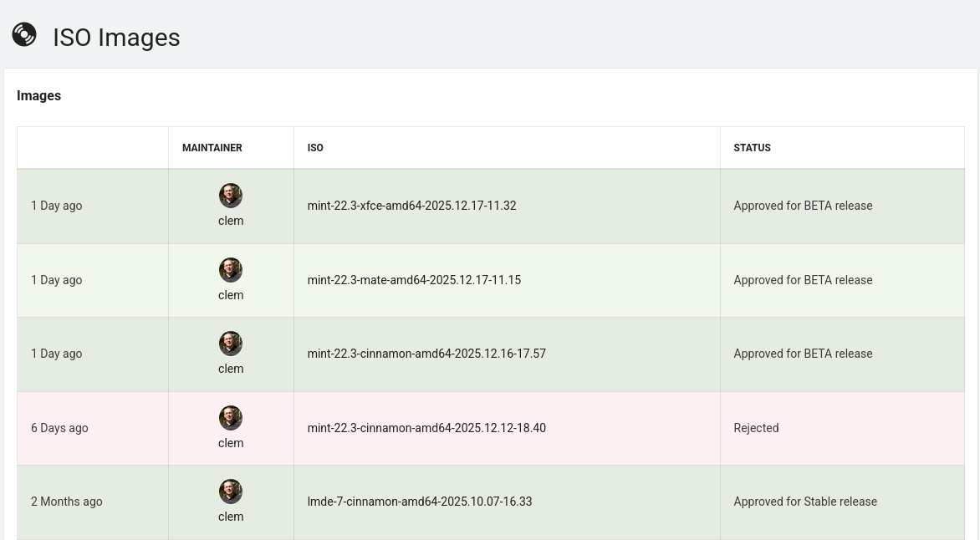The height and width of the screenshot is (540, 980).
Task: Select mint-22.3-cinnamon-amd64-2025.12.16-17.57 ISO
Action: pos(426,354)
